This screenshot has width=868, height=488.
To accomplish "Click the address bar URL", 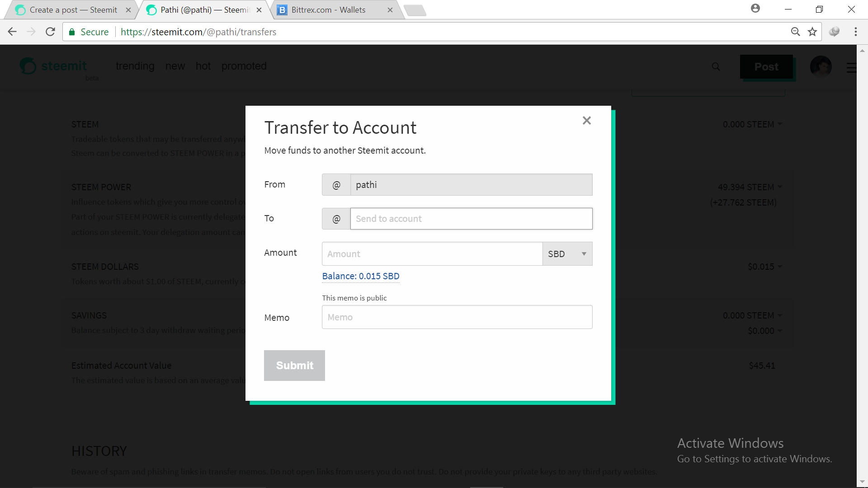I will click(198, 32).
